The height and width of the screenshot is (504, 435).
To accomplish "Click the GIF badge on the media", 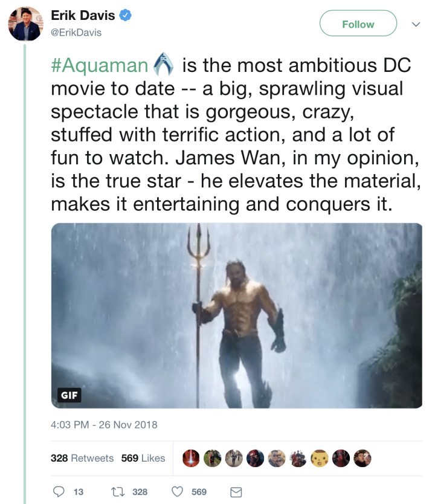I will (x=69, y=395).
